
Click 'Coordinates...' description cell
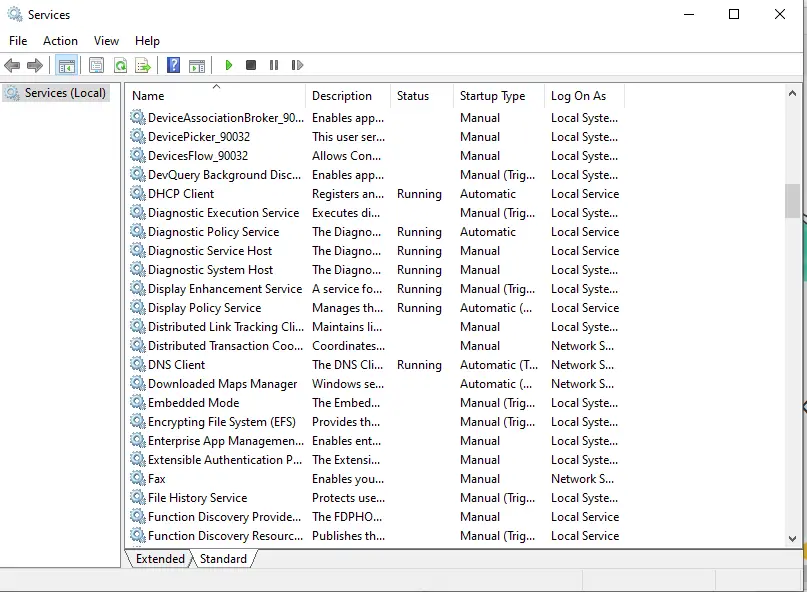(x=348, y=346)
